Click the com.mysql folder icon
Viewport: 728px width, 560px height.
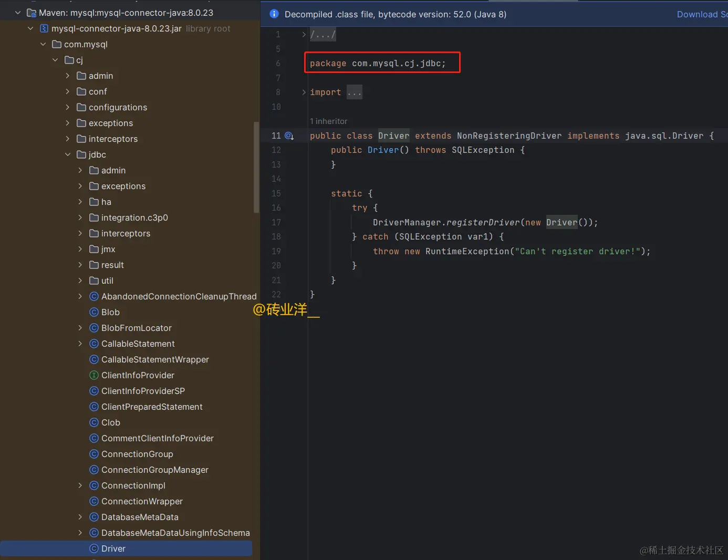[57, 44]
